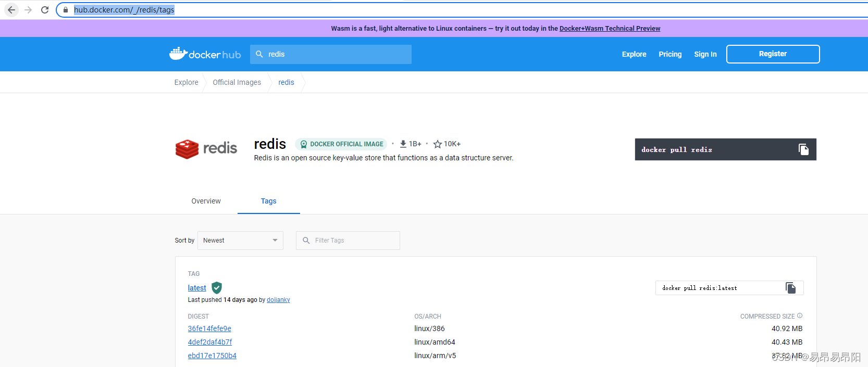
Task: Click the padlock site info icon
Action: tap(66, 10)
